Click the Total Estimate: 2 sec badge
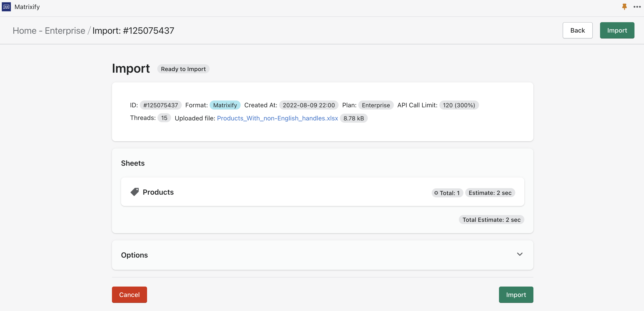Screen dimensions: 644x311 click(x=491, y=220)
